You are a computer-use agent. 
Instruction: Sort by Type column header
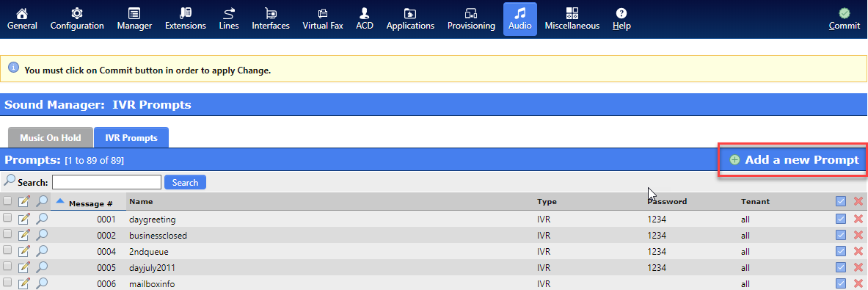click(547, 201)
